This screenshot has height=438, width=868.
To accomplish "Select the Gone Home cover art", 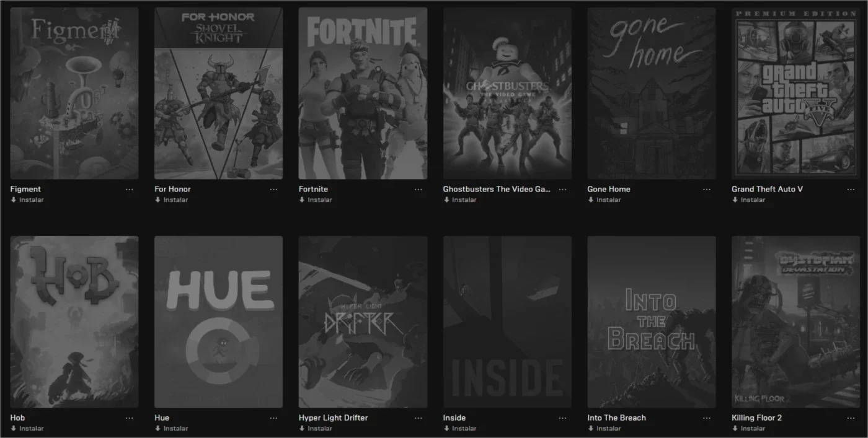I will pyautogui.click(x=652, y=94).
